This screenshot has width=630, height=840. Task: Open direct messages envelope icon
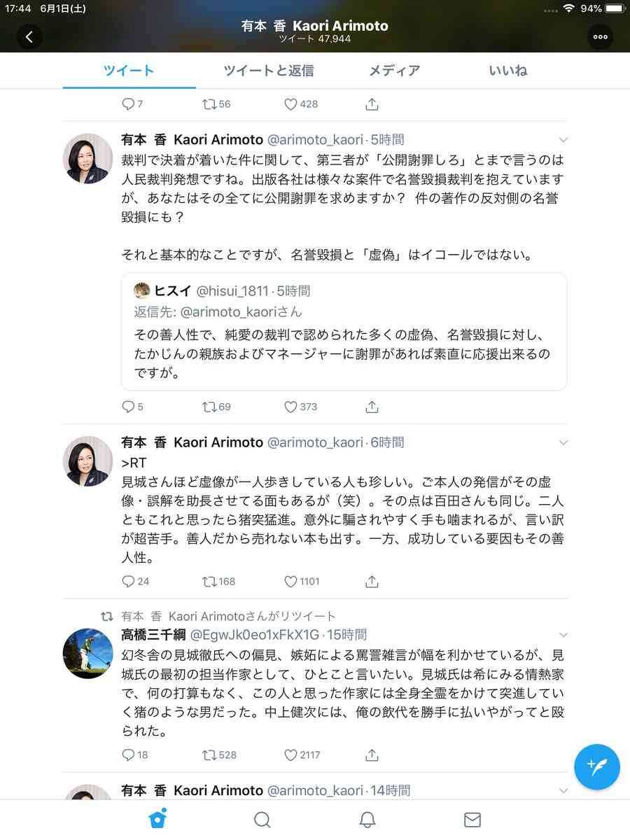(x=472, y=820)
